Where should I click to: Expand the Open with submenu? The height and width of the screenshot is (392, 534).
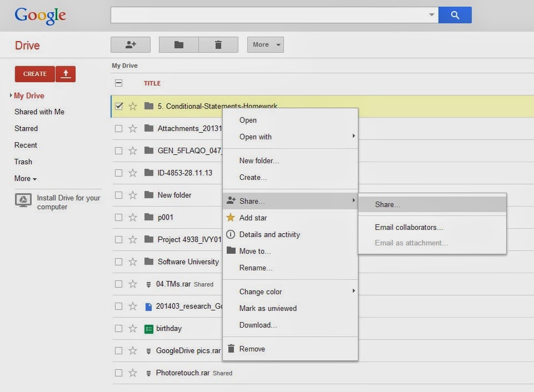pyautogui.click(x=290, y=137)
